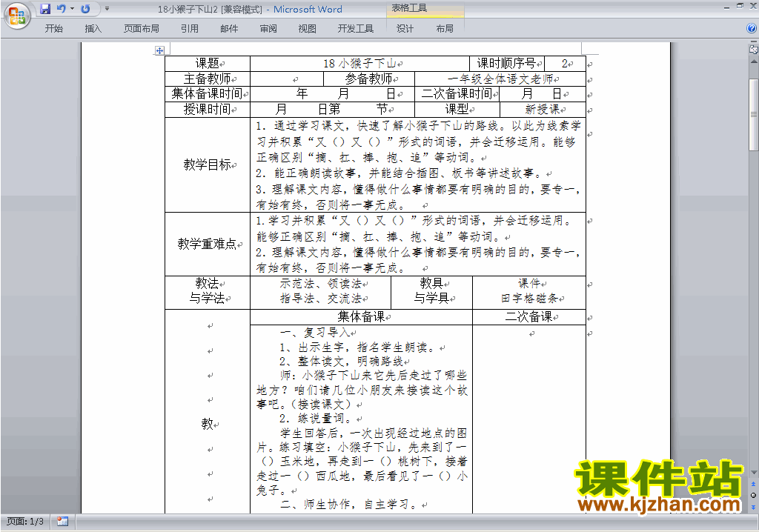This screenshot has width=759, height=532.
Task: Click the 示范法、领读法 text
Action: [320, 284]
